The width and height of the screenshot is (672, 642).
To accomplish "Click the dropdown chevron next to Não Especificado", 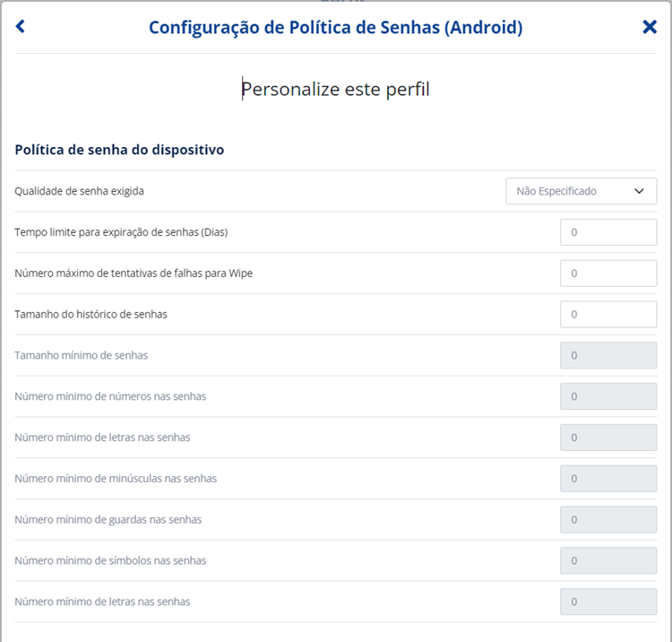I will pos(639,191).
